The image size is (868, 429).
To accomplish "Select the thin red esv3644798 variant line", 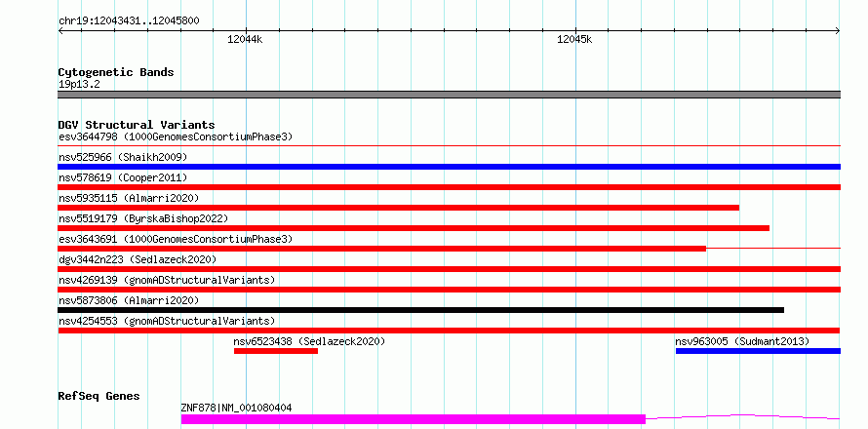I will pyautogui.click(x=449, y=145).
